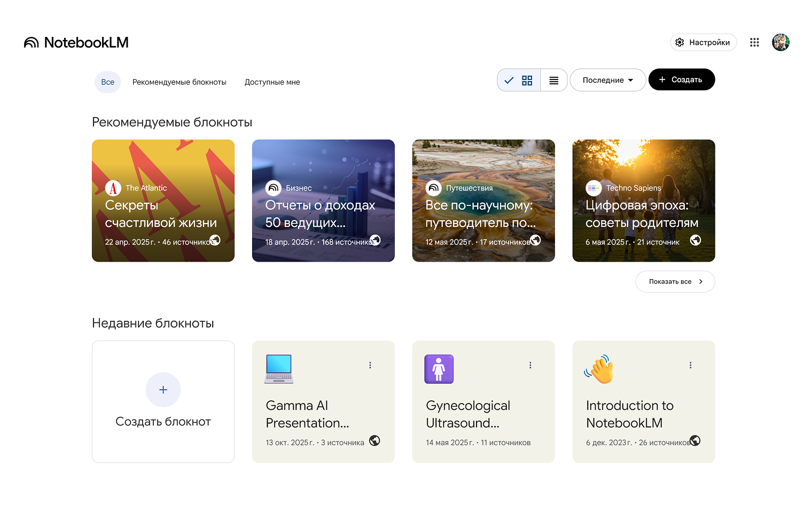Click the plus icon to create notebook
Screen dimensions: 812x506
point(163,390)
